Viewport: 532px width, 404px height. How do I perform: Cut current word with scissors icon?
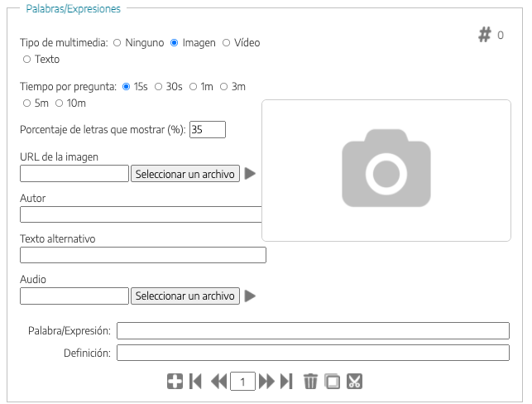355,381
